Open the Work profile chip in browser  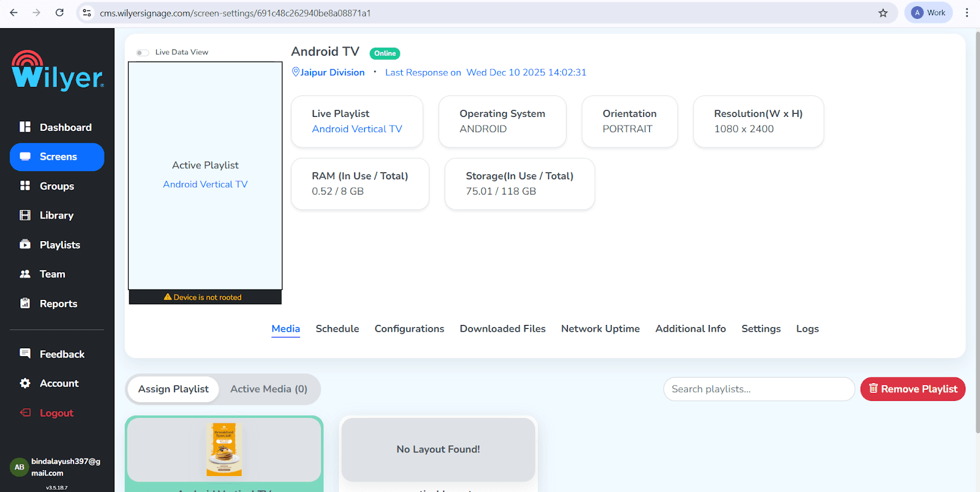pyautogui.click(x=929, y=13)
